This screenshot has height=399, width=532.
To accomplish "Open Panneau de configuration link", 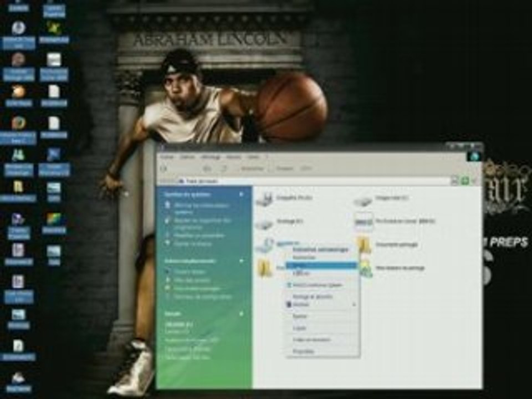I will [x=203, y=297].
